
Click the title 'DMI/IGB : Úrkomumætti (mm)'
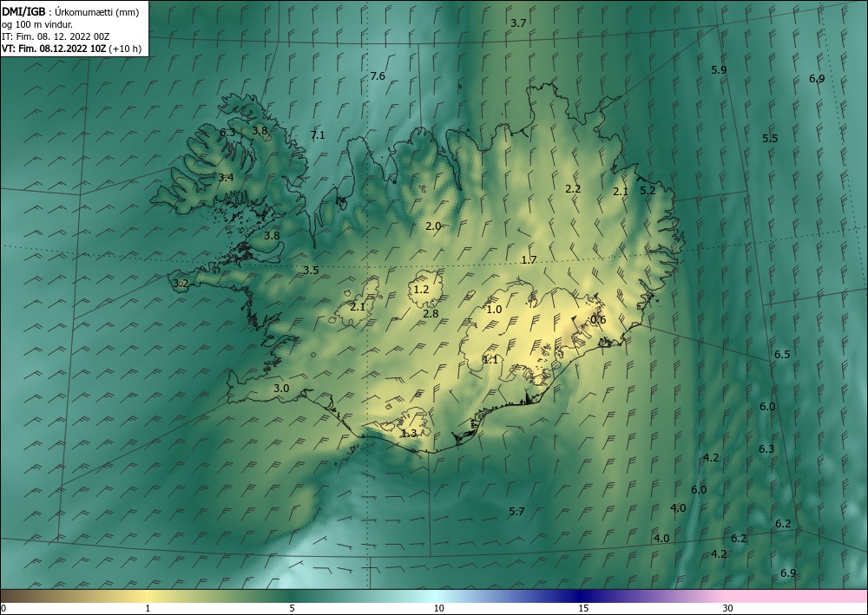[x=70, y=13]
